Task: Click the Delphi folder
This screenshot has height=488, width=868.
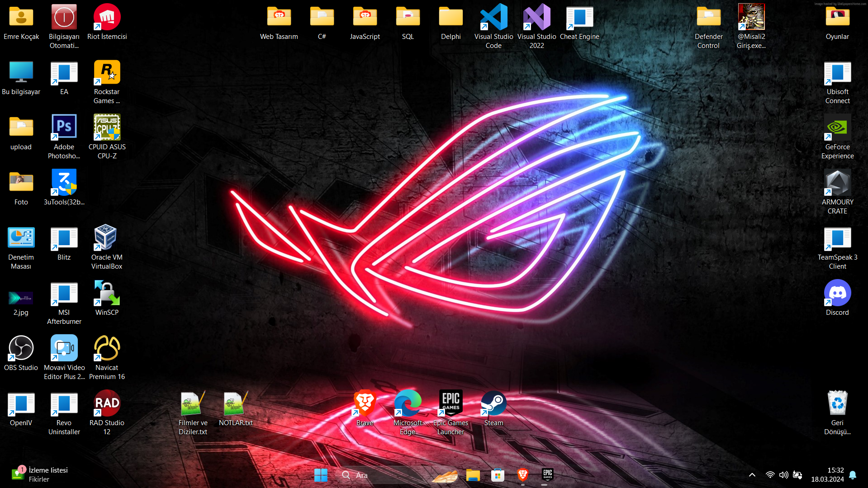Action: [x=451, y=23]
